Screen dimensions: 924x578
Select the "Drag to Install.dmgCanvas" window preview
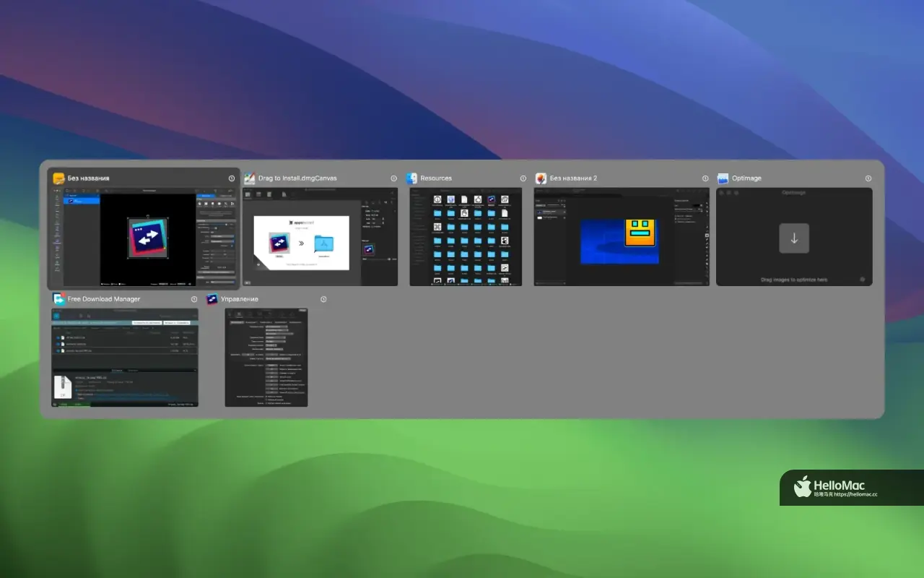pos(320,237)
